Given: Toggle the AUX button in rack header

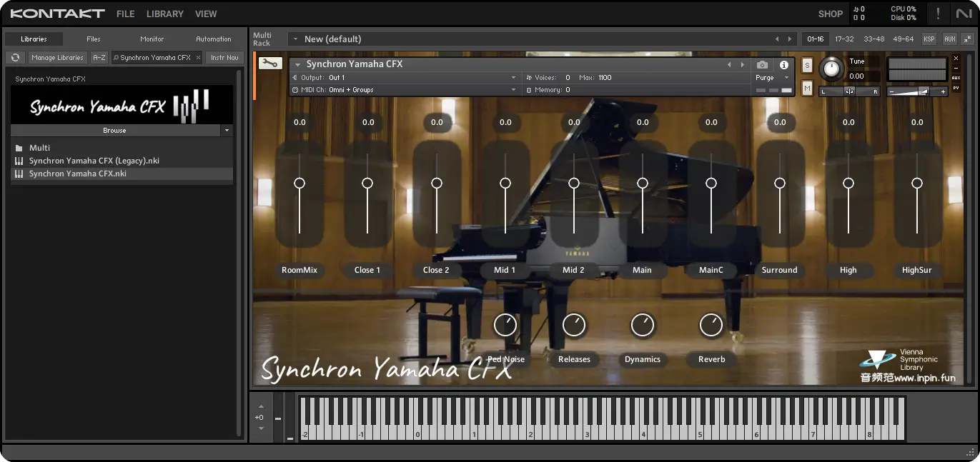Looking at the screenshot, I should coord(949,39).
